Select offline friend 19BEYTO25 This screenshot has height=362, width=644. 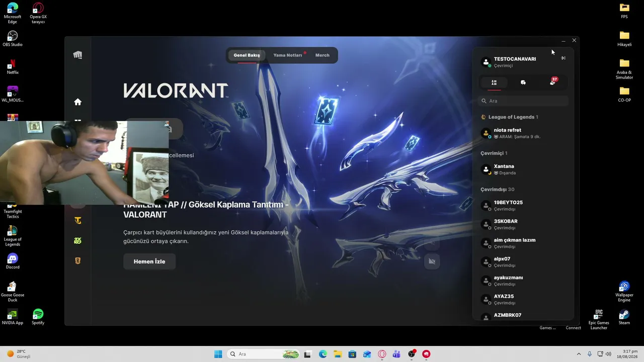(x=523, y=206)
